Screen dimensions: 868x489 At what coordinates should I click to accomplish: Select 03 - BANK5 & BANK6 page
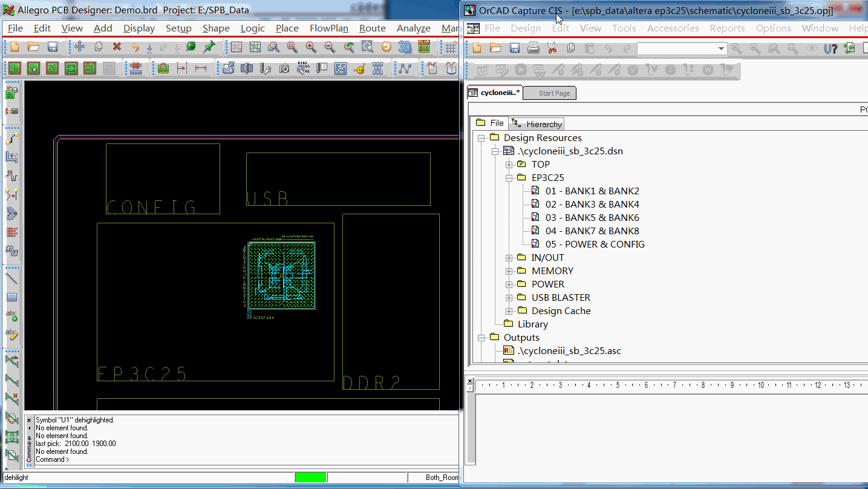coord(592,218)
